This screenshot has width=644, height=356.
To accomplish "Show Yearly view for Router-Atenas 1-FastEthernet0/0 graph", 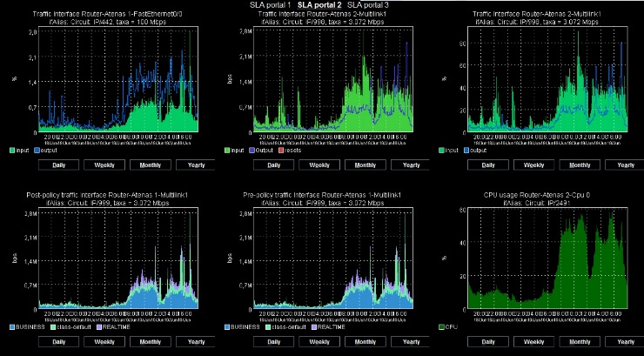I will click(x=196, y=165).
